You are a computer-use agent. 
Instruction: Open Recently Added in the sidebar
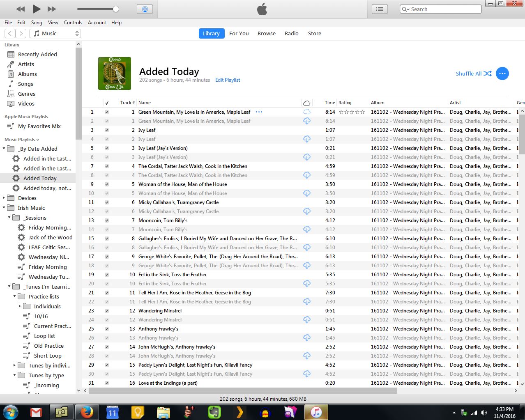(x=37, y=54)
